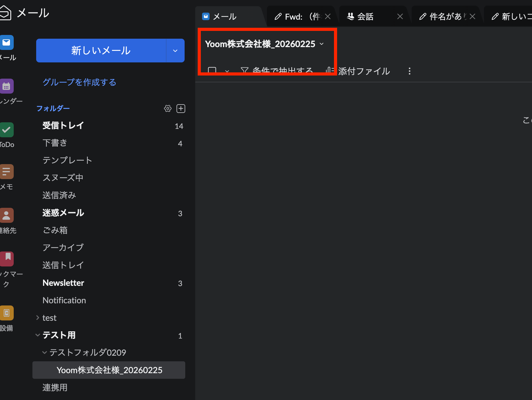Switch to the 新しい… compose tab

(x=511, y=17)
